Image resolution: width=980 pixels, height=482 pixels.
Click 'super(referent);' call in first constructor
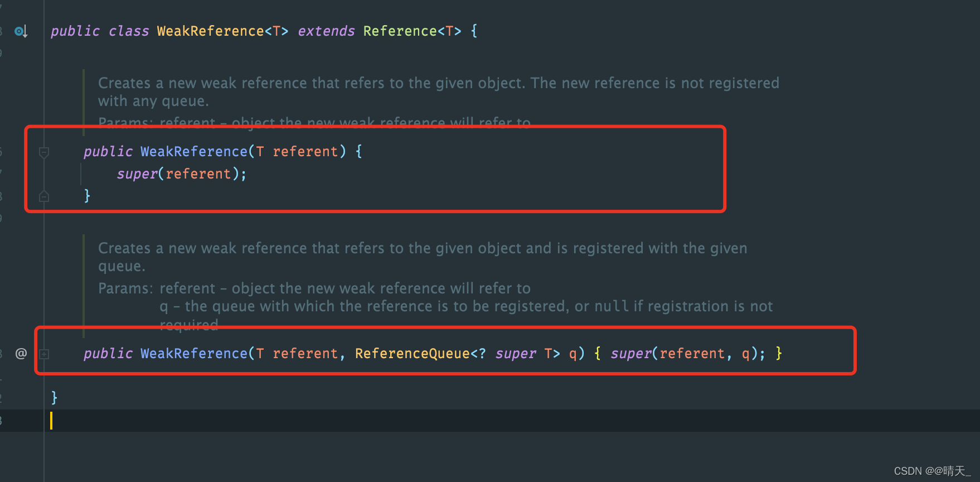tap(182, 174)
